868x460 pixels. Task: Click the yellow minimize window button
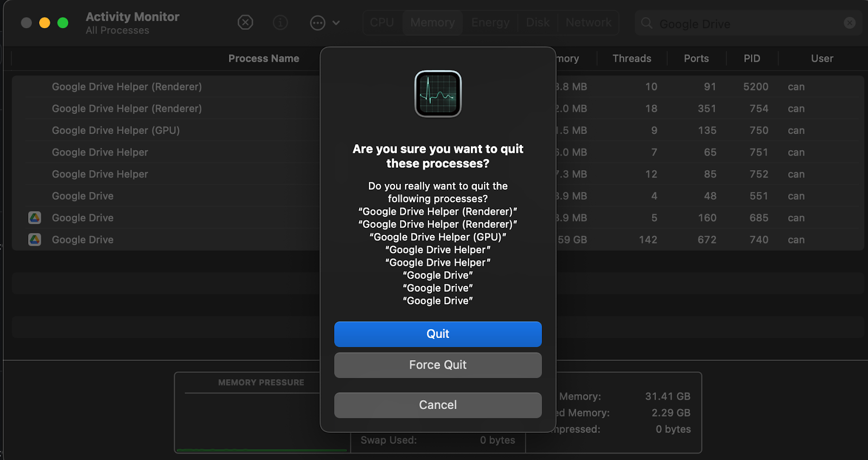[x=44, y=23]
